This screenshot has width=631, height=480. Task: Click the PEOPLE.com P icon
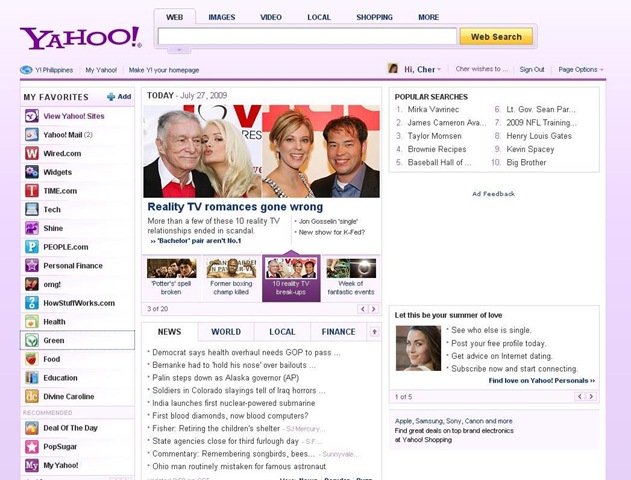(x=32, y=247)
